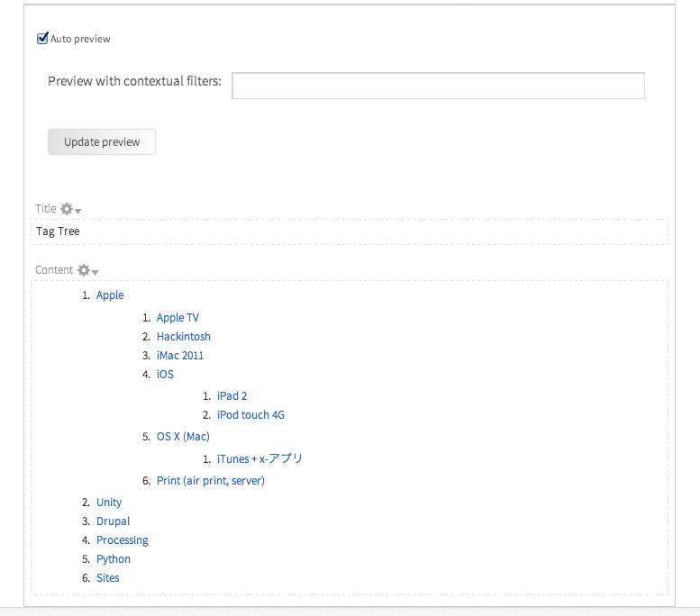The image size is (700, 616).
Task: Open the Python tag link
Action: [x=114, y=559]
